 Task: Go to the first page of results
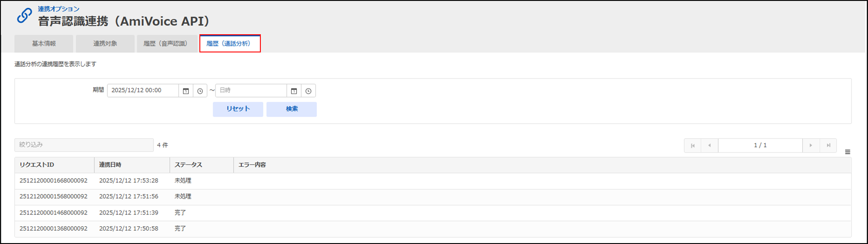[x=693, y=146]
